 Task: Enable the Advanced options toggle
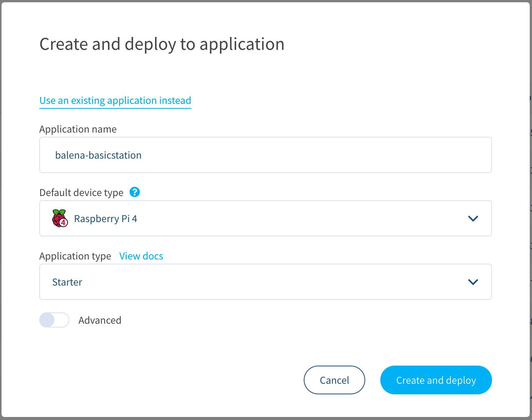(x=54, y=320)
